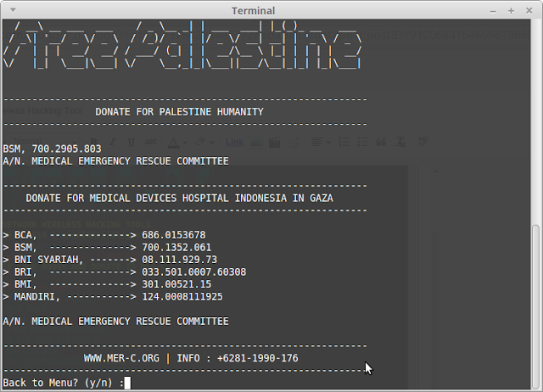Click the terminal cursor block after the prompt
This screenshot has height=392, width=543.
127,383
